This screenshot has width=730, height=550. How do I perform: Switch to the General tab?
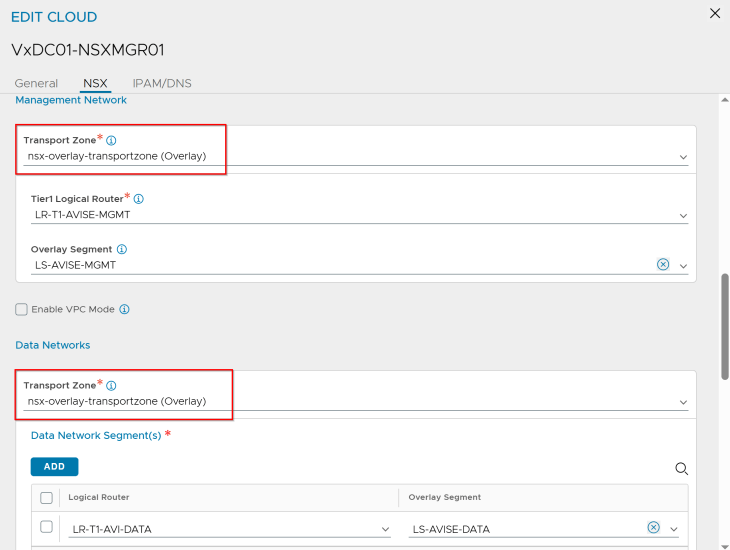click(36, 83)
